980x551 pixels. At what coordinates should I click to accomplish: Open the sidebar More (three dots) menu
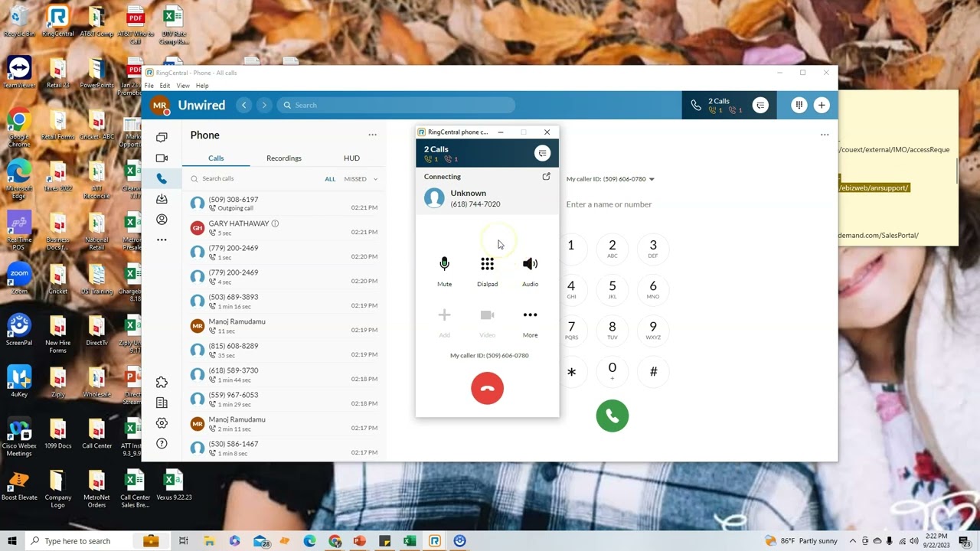pyautogui.click(x=162, y=240)
